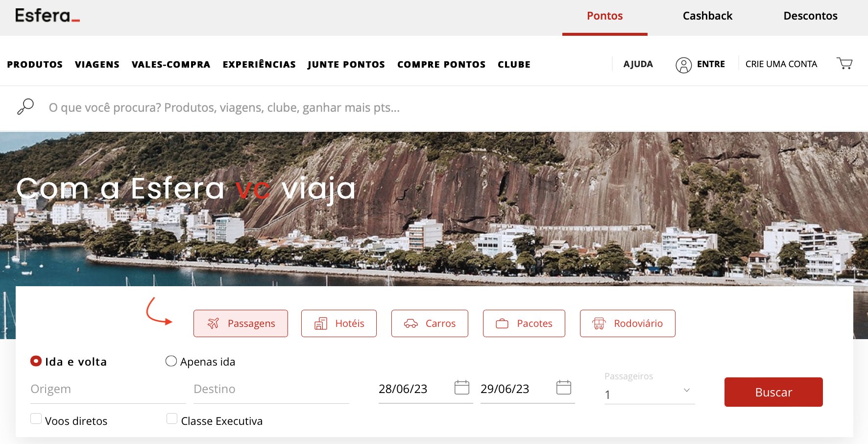The image size is (868, 444).
Task: Click the magnifying glass search icon
Action: [25, 107]
